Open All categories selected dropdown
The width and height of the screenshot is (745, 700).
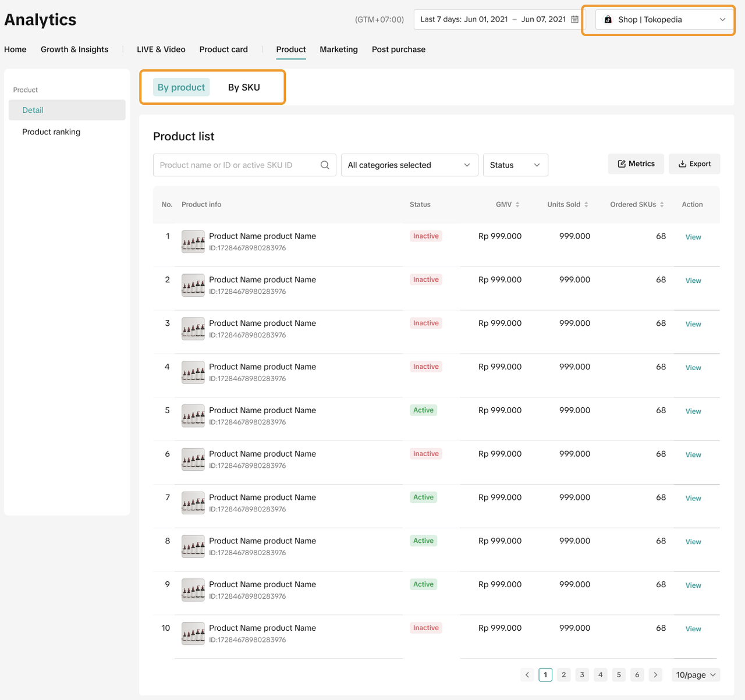409,165
